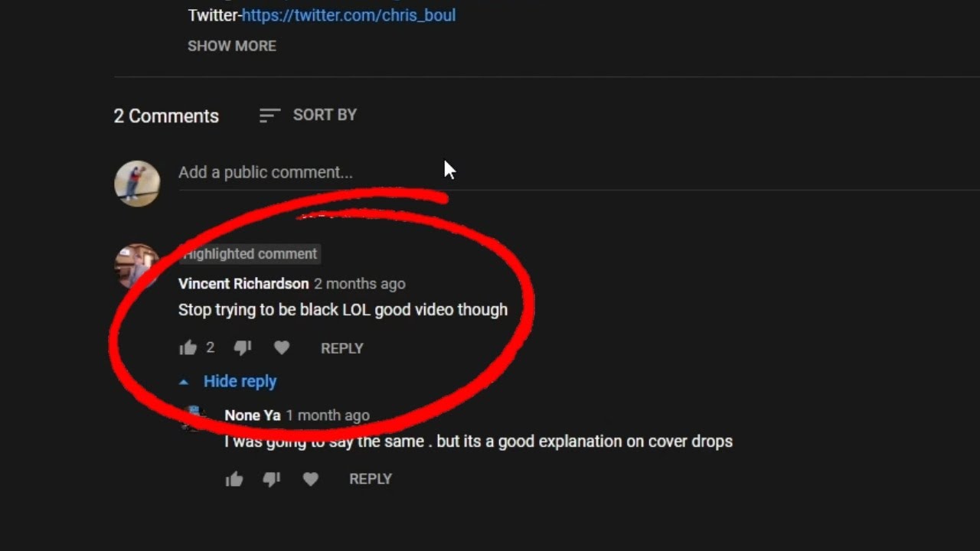980x551 pixels.
Task: Open None Ya's channel name link
Action: coord(253,416)
